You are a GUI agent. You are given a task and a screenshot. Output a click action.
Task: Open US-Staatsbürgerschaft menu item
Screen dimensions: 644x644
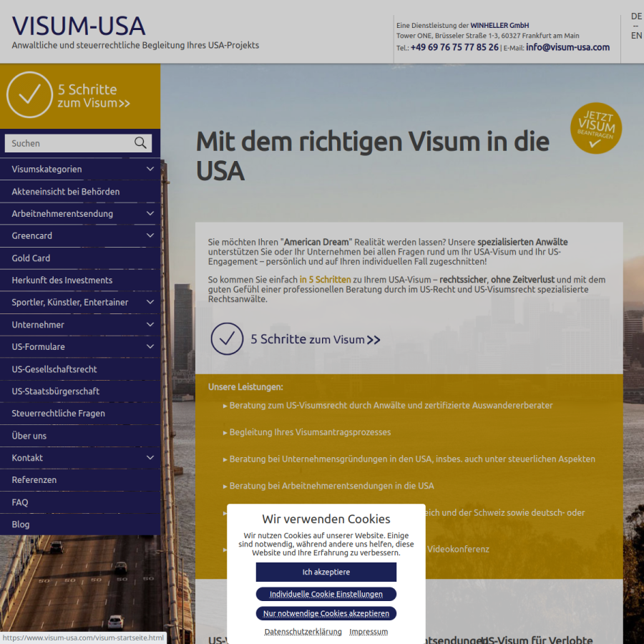(80, 391)
